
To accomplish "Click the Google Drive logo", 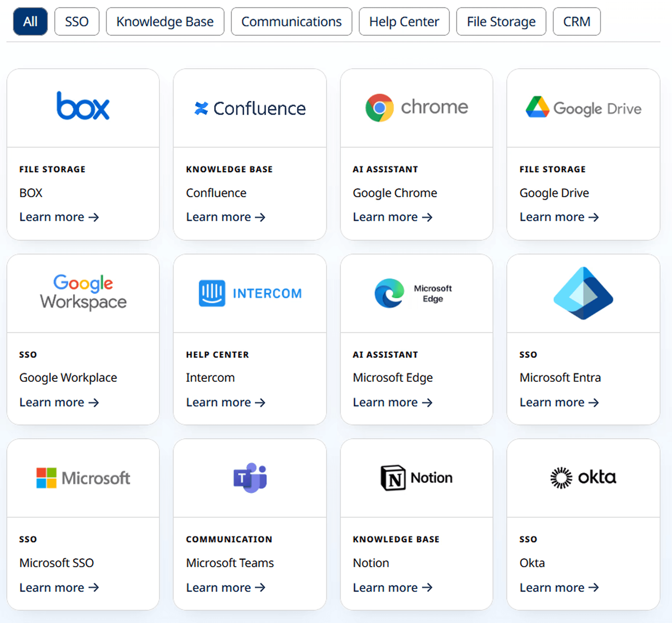I will [x=583, y=108].
